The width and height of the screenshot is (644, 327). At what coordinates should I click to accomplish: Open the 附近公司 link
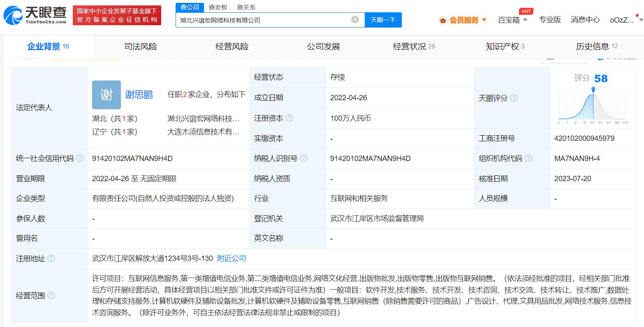tap(232, 258)
